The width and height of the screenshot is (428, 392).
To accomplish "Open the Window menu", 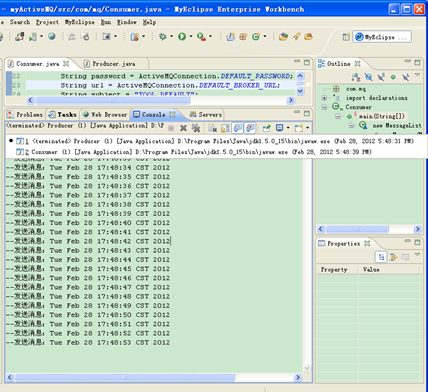I will pos(127,22).
